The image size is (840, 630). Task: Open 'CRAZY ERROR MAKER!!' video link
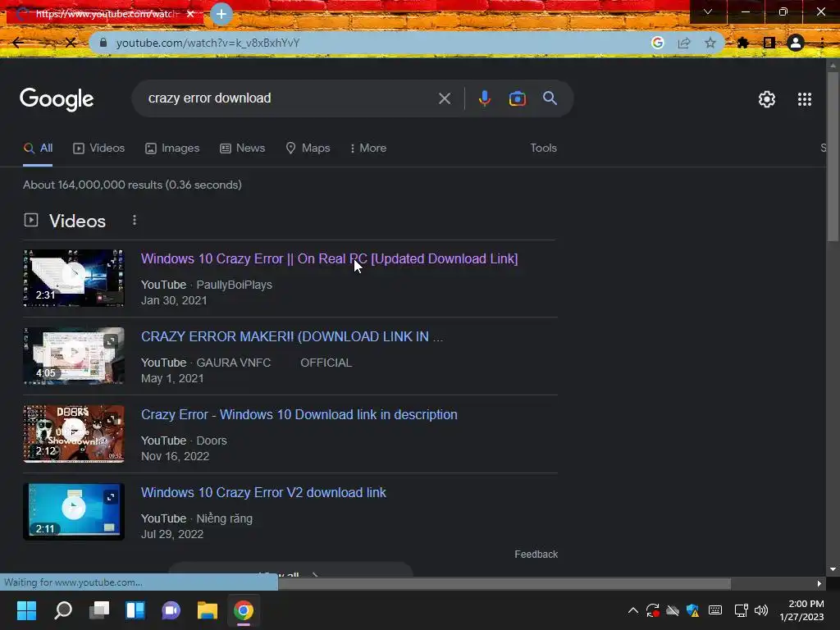[x=292, y=336]
